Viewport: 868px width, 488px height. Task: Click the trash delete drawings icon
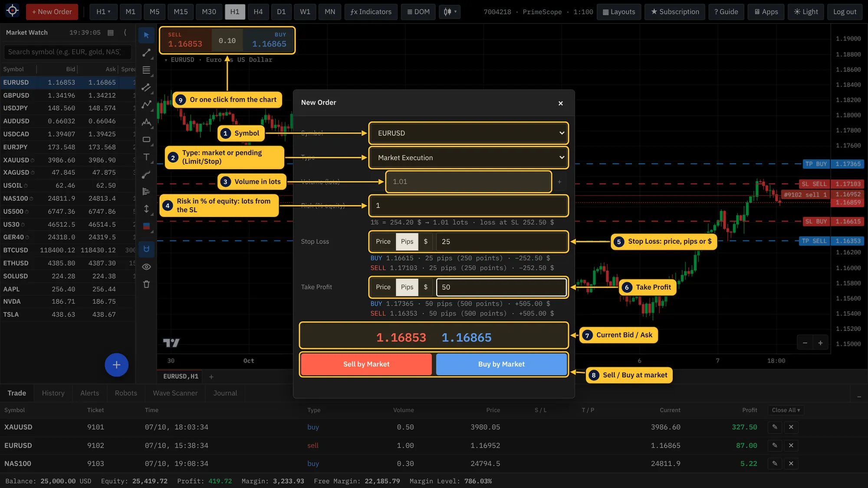(x=146, y=284)
